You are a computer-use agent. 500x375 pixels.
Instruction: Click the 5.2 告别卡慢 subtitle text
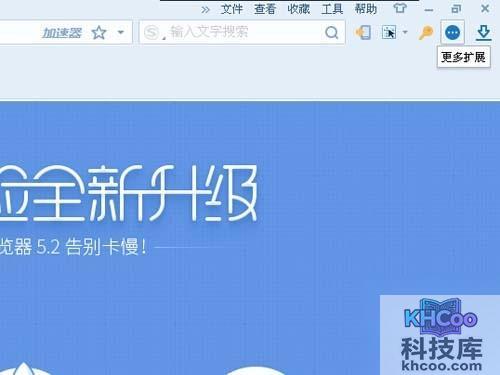pos(91,247)
